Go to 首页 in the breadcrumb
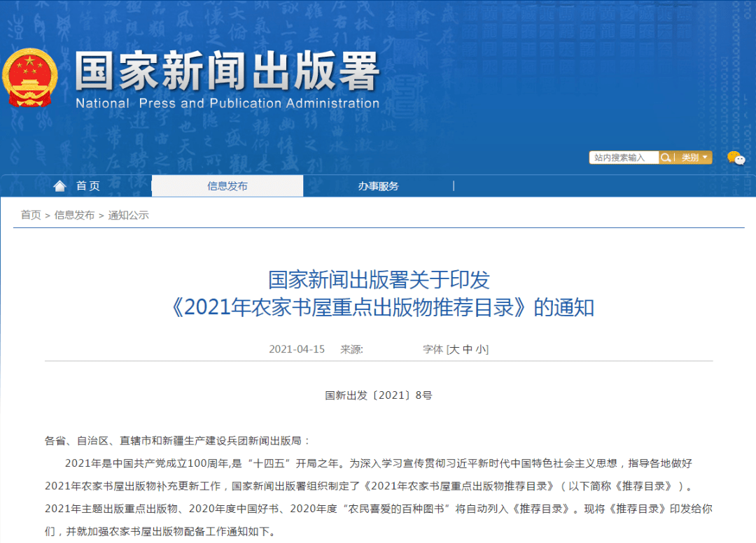This screenshot has height=543, width=756. pyautogui.click(x=31, y=215)
